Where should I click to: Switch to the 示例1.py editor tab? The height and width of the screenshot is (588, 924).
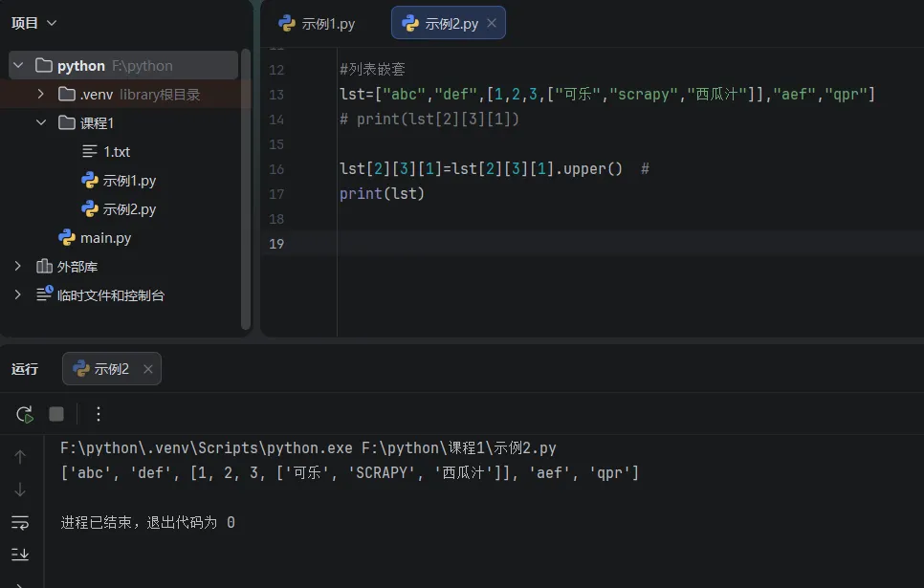point(317,24)
